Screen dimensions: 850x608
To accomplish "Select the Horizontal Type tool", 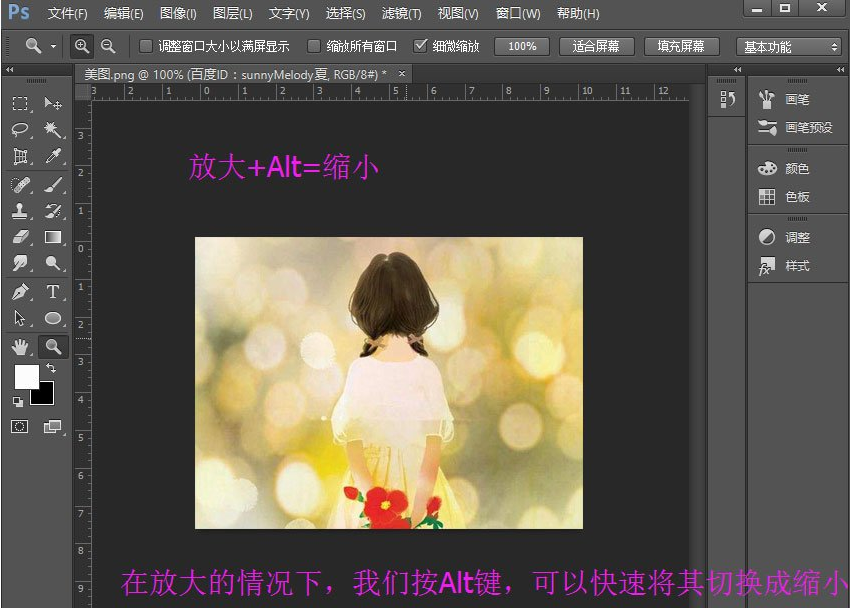I will pos(53,292).
